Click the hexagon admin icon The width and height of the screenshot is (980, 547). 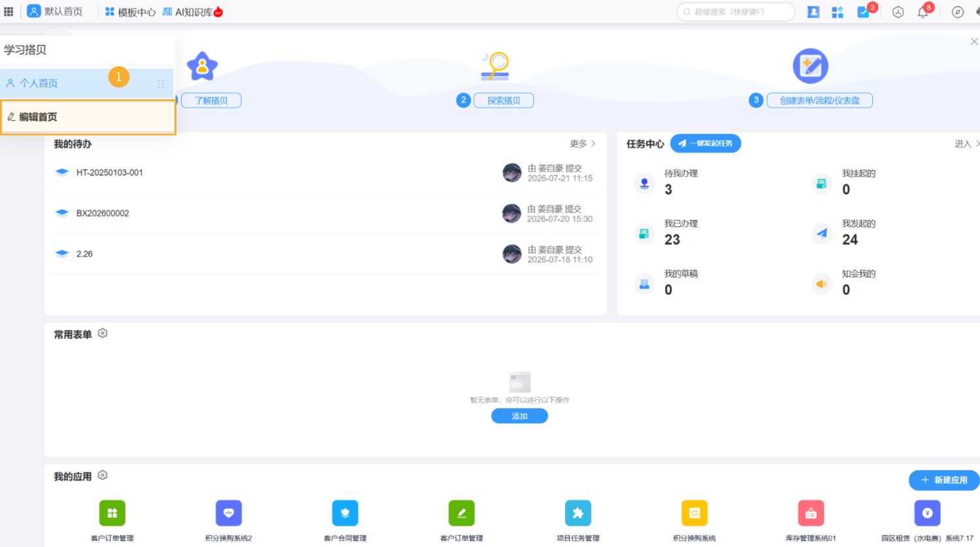[898, 12]
